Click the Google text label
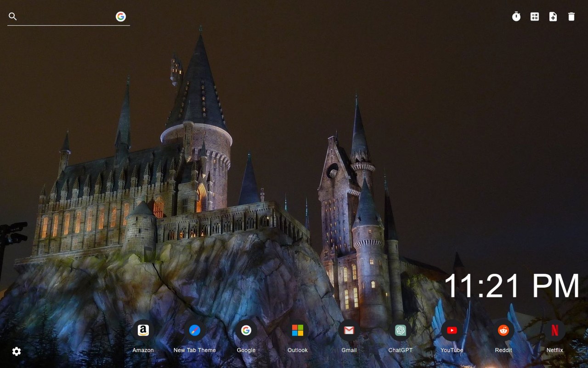This screenshot has width=588, height=368. click(x=246, y=350)
